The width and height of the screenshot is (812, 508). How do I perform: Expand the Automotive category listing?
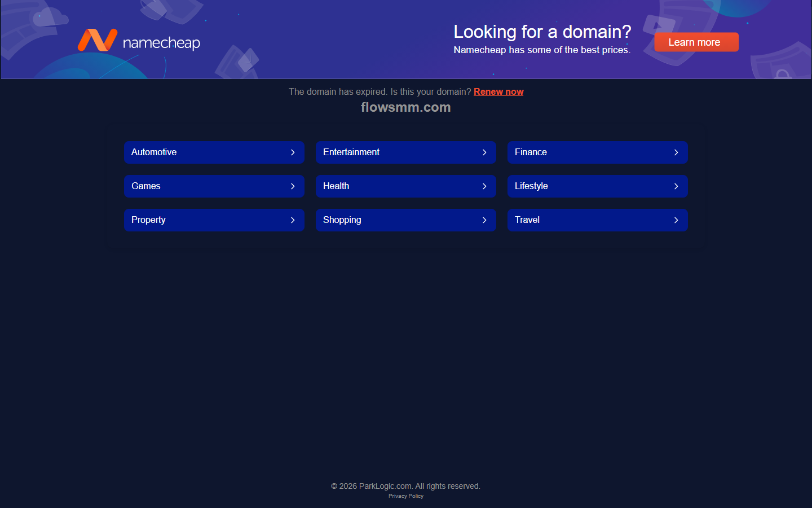click(x=214, y=152)
